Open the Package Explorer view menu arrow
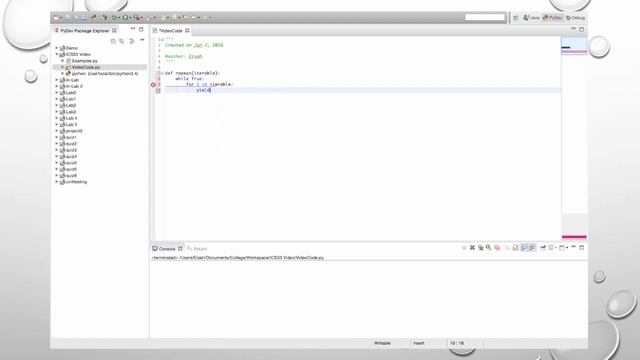This screenshot has width=640, height=360. (x=142, y=40)
